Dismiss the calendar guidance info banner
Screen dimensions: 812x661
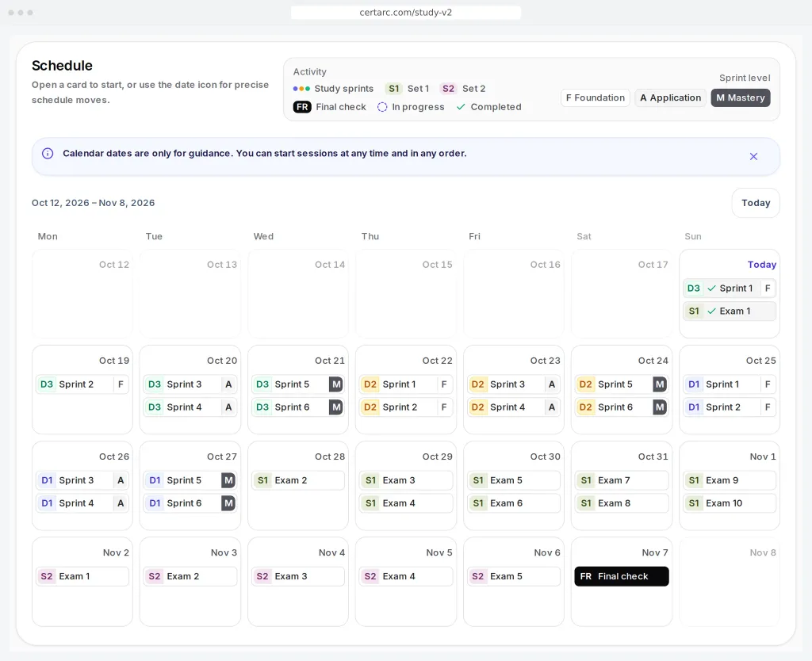pos(753,156)
